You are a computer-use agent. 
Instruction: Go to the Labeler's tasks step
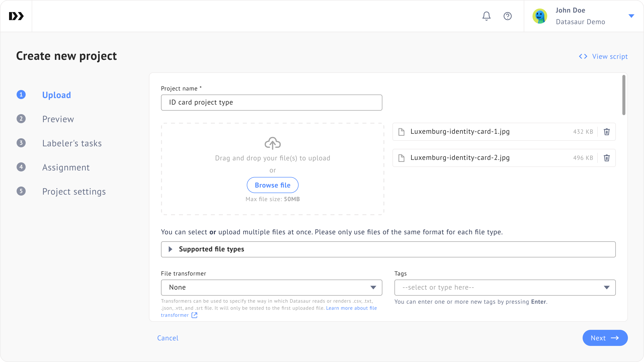tap(72, 143)
